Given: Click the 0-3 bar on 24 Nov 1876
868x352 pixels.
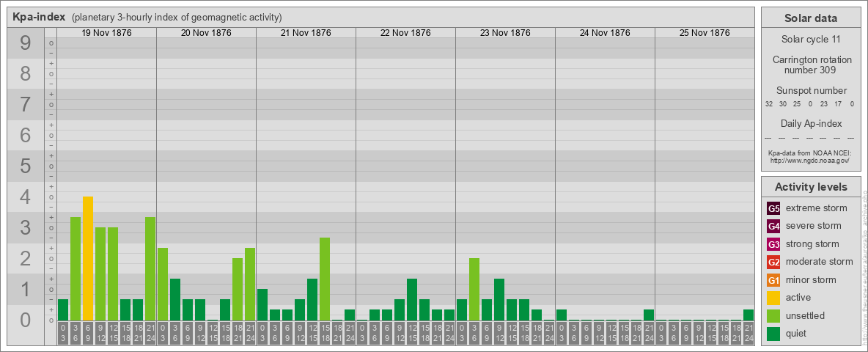Looking at the screenshot, I should point(562,315).
